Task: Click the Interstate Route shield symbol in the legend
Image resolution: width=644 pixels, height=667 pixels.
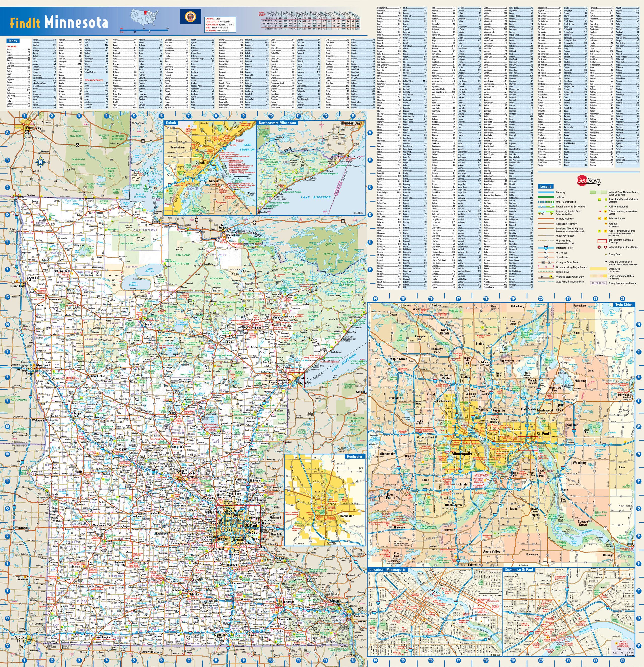Action: tap(546, 248)
